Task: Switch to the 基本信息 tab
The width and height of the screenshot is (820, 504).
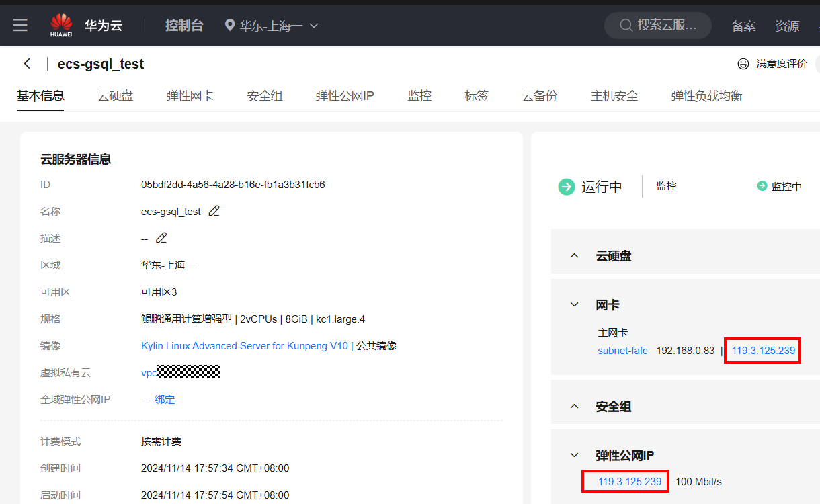Action: 40,96
